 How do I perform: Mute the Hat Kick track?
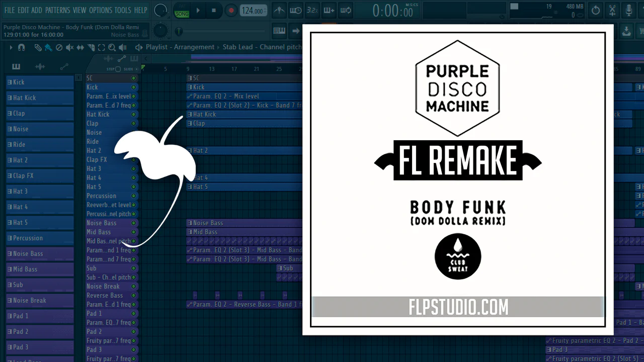134,114
